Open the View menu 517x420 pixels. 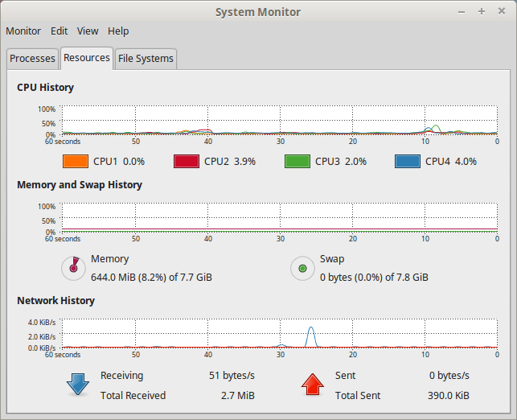point(88,31)
